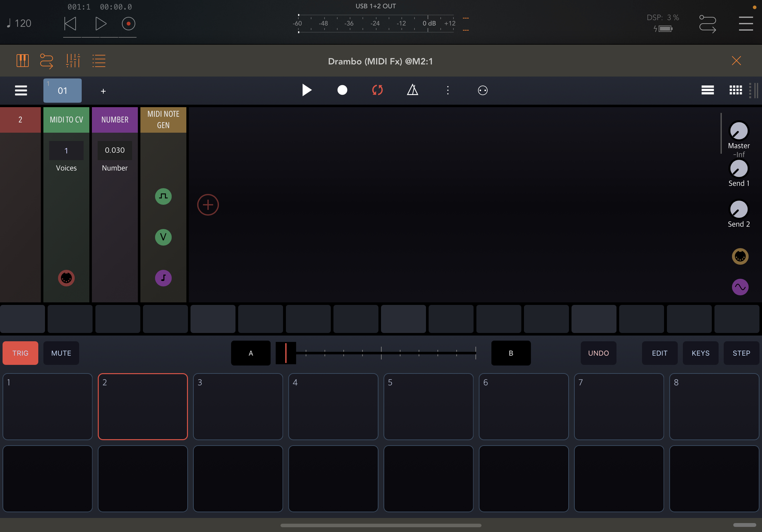Start Drambo playback

pyautogui.click(x=307, y=90)
